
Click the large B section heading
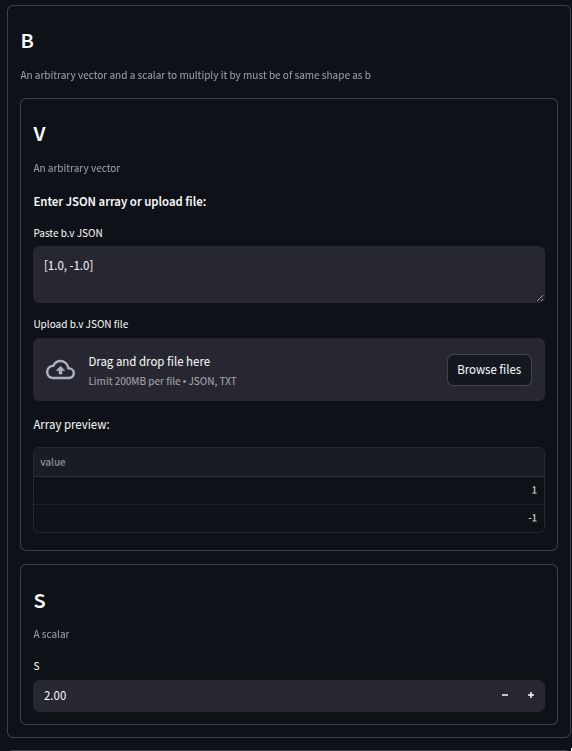27,41
